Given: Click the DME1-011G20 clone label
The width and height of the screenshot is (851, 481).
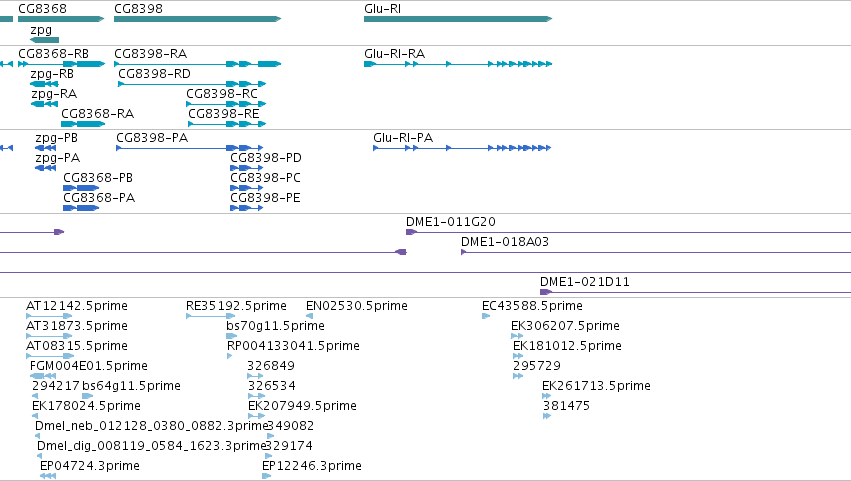Looking at the screenshot, I should (x=451, y=222).
